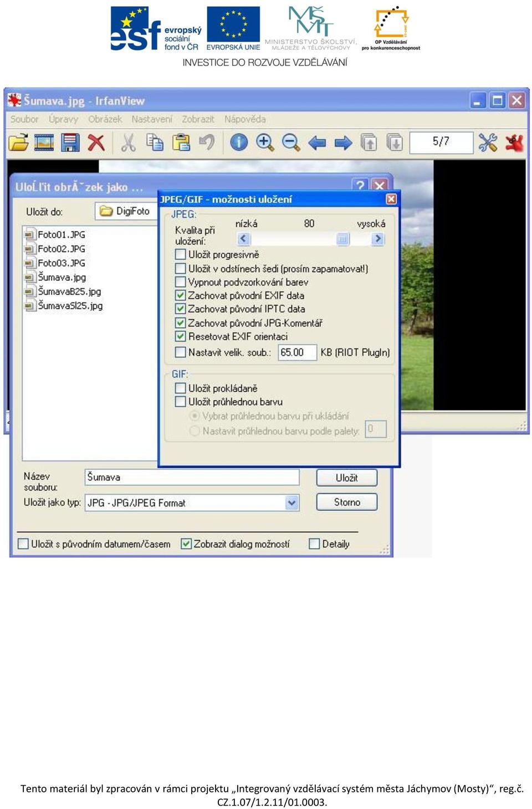Image resolution: width=532 pixels, height=809 pixels.
Task: Cut selection with the scissors icon
Action: (129, 142)
